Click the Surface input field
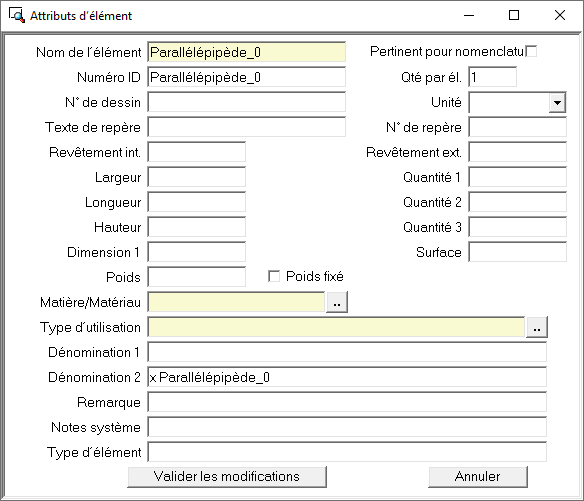The width and height of the screenshot is (584, 501). click(x=517, y=252)
